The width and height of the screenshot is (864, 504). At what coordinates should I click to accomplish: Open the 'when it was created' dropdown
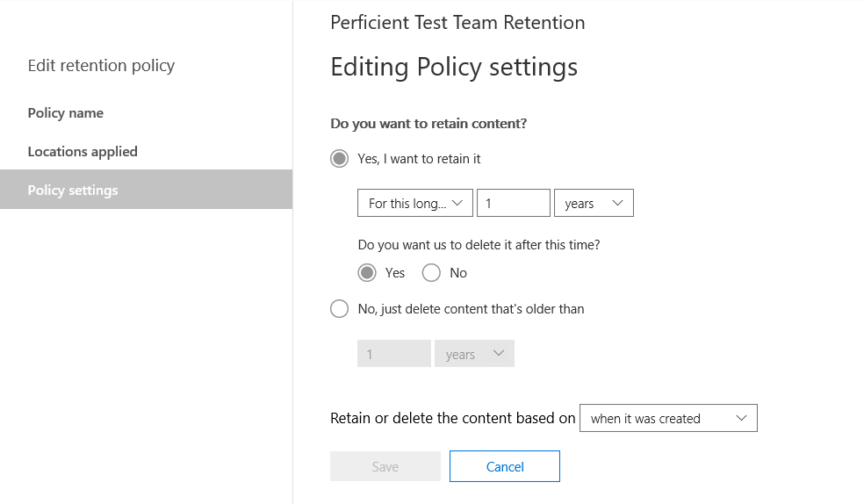pyautogui.click(x=668, y=418)
